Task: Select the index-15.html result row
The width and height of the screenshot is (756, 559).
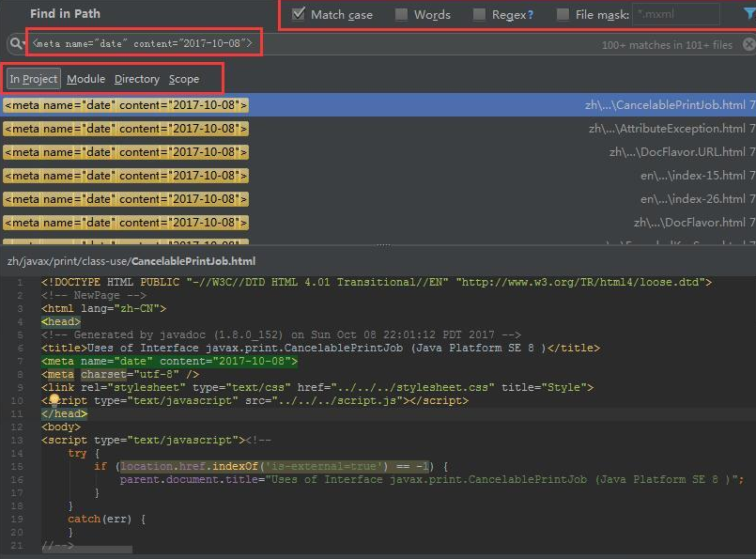Action: pos(378,176)
